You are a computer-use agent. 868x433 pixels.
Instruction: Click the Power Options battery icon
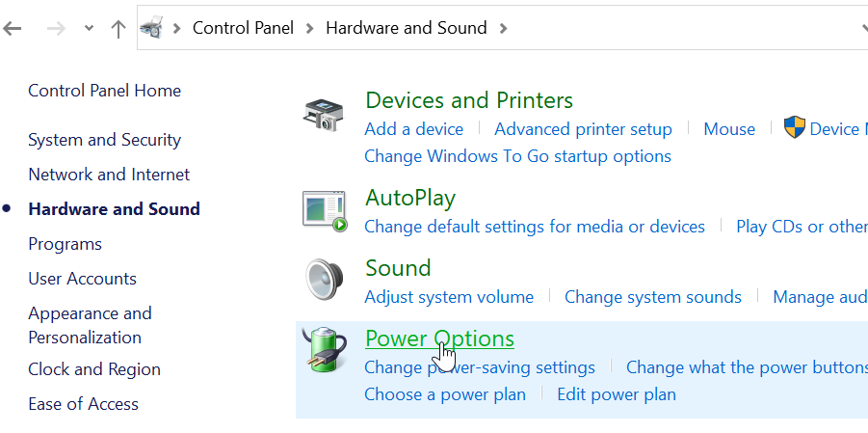(325, 349)
